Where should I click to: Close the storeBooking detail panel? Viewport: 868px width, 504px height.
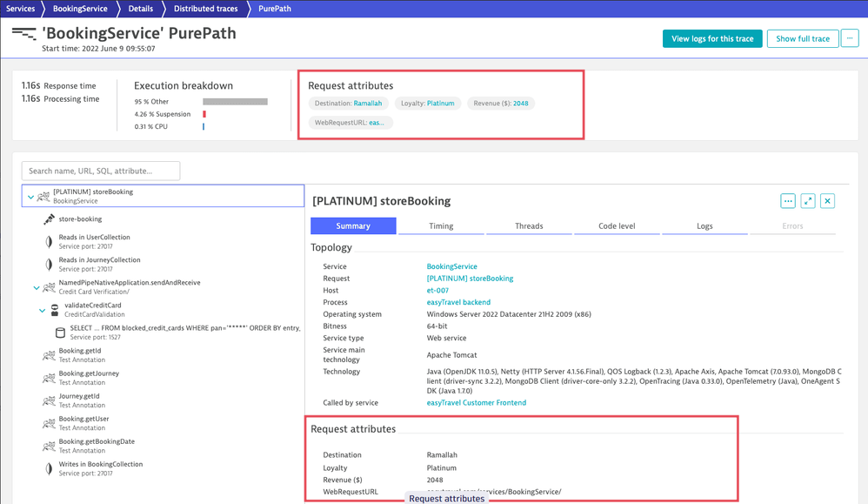(828, 201)
